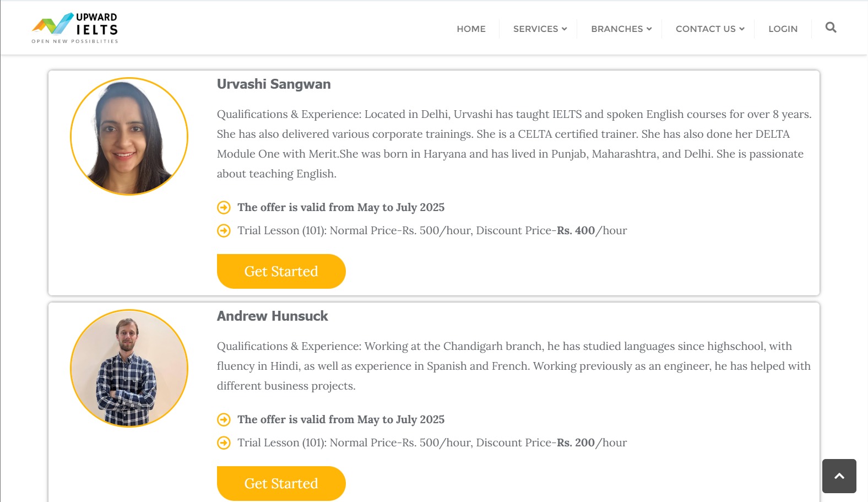Open the Login menu item
This screenshot has width=868, height=502.
pos(783,29)
